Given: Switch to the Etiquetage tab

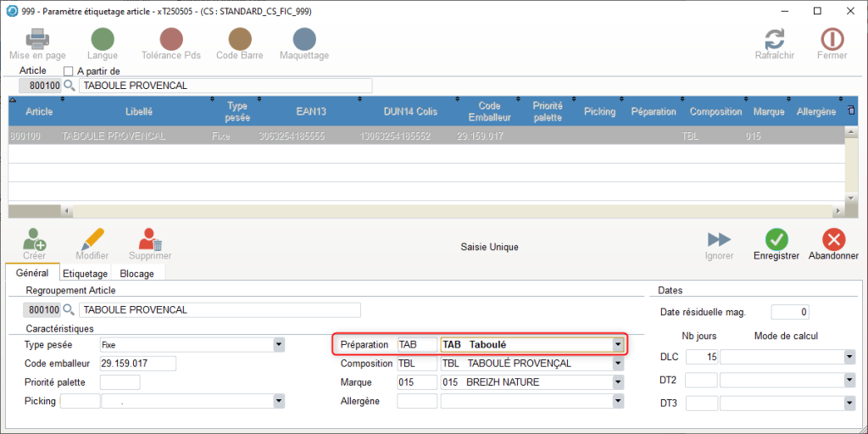Looking at the screenshot, I should tap(85, 274).
